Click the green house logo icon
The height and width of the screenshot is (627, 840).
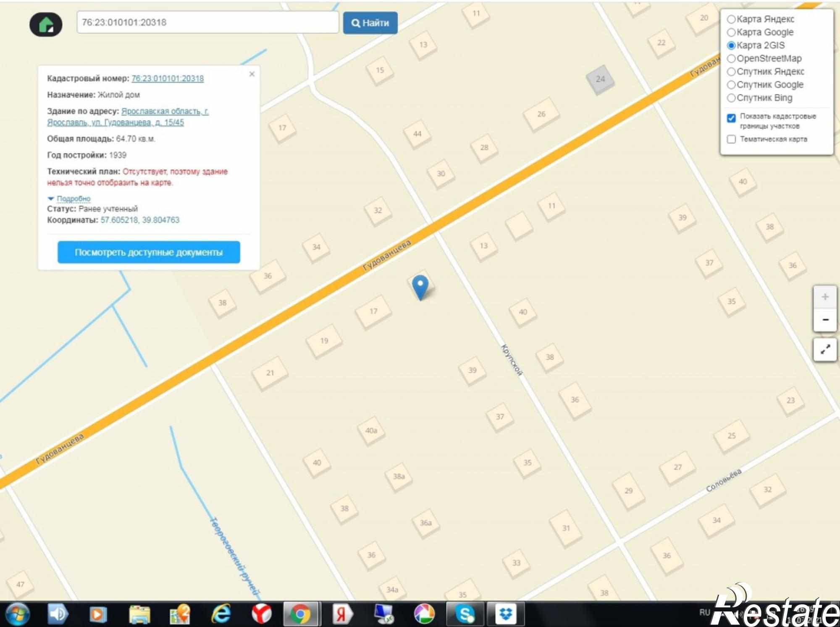tap(46, 24)
